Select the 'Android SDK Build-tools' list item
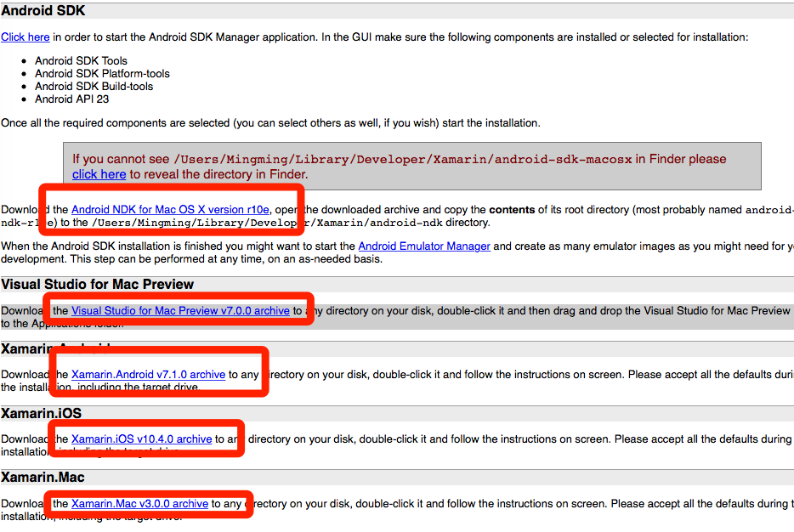This screenshot has width=794, height=532. click(x=94, y=87)
